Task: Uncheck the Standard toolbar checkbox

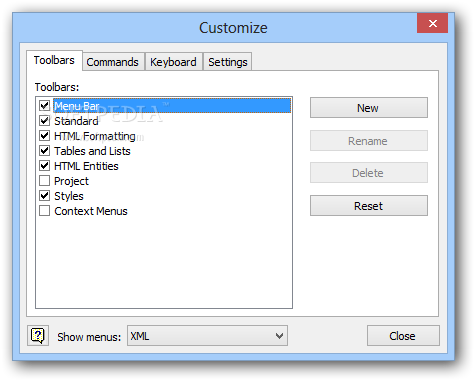Action: point(44,121)
